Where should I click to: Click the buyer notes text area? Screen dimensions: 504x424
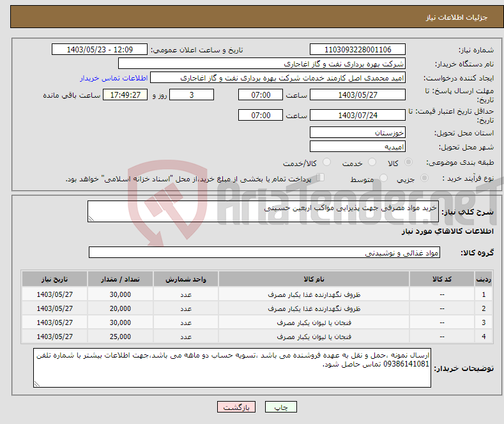232,368
